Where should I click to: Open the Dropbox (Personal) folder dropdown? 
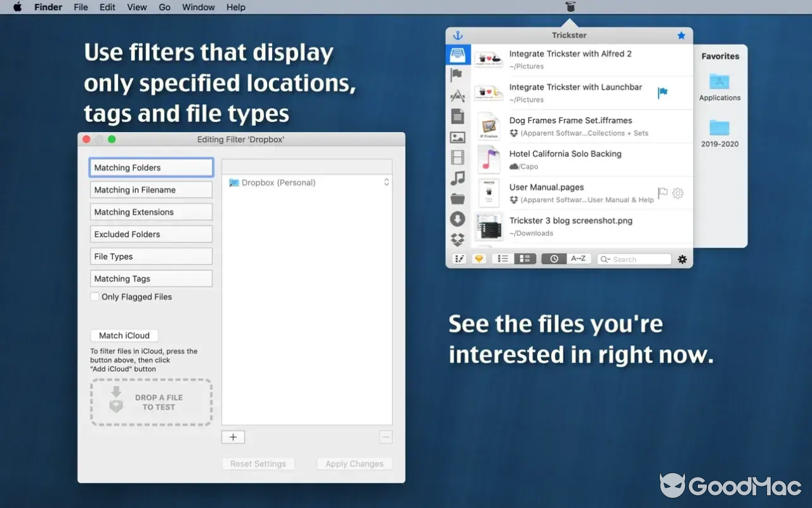pyautogui.click(x=386, y=182)
